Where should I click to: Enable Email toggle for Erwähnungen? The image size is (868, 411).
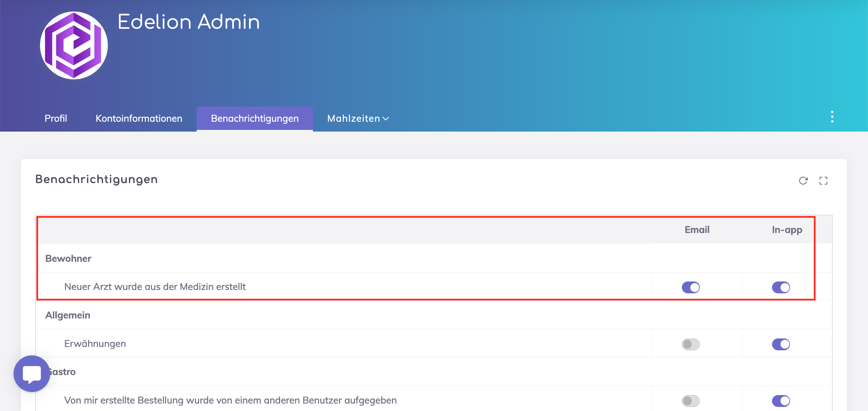(691, 344)
